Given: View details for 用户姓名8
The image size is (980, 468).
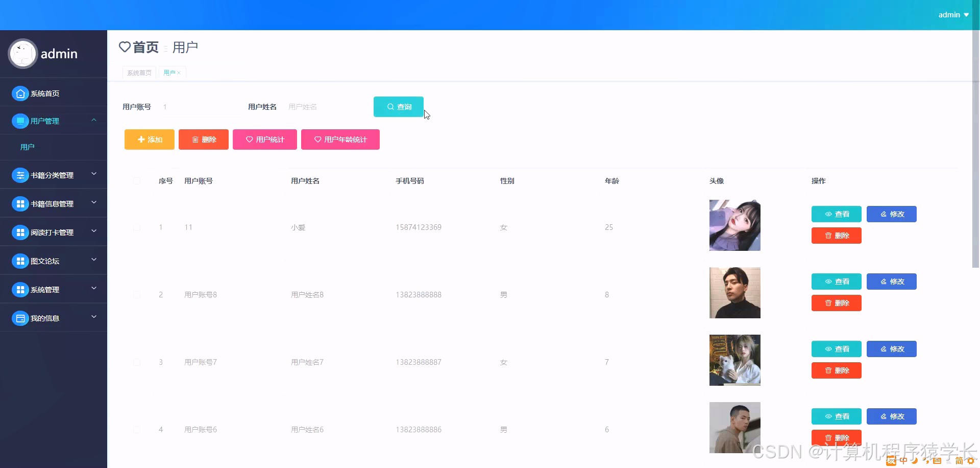Looking at the screenshot, I should point(837,282).
